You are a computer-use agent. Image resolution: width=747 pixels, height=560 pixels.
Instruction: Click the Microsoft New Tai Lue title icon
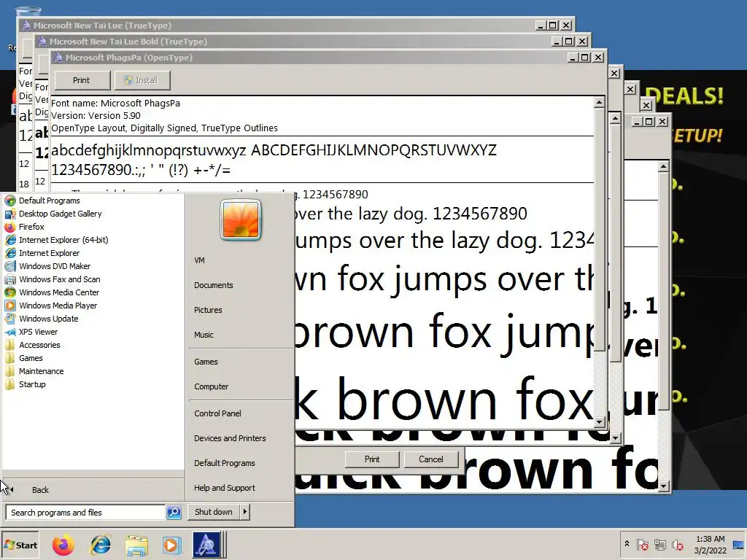(26, 26)
